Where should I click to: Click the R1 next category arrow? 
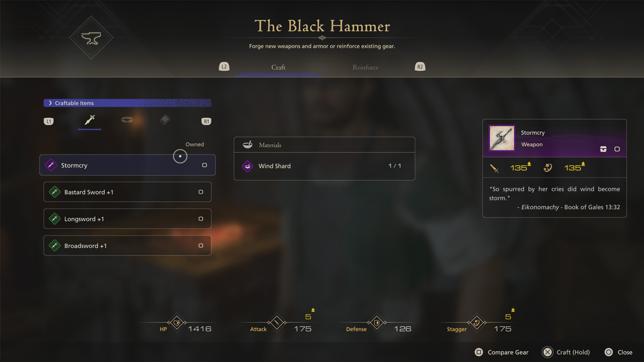pos(206,122)
